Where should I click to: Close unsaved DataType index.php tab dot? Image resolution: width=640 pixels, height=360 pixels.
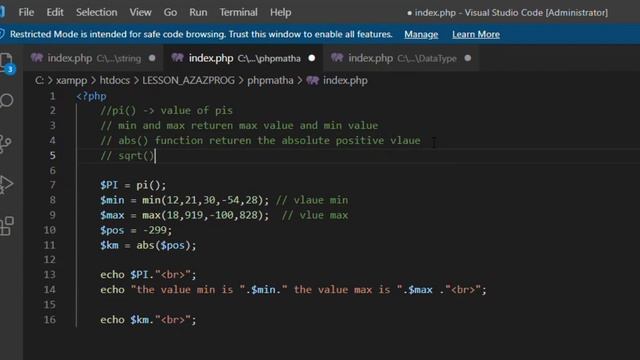click(x=468, y=58)
